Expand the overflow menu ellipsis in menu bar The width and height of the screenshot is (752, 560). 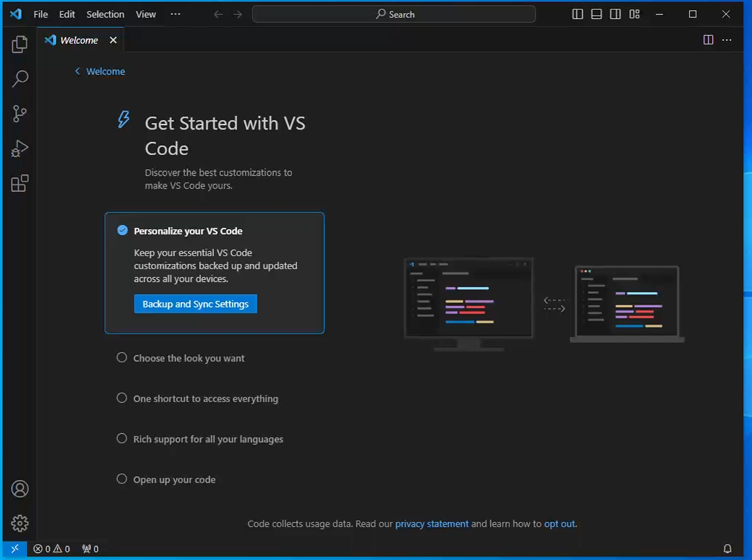click(x=175, y=14)
